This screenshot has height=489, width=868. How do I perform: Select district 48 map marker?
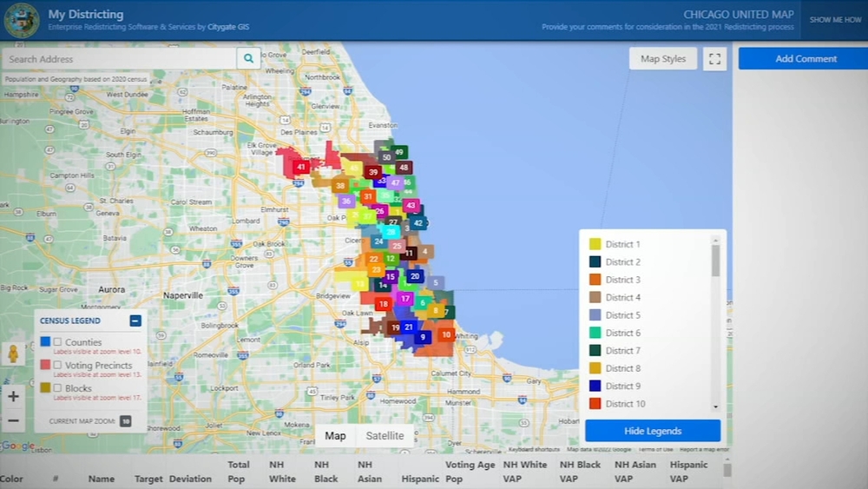tap(404, 168)
